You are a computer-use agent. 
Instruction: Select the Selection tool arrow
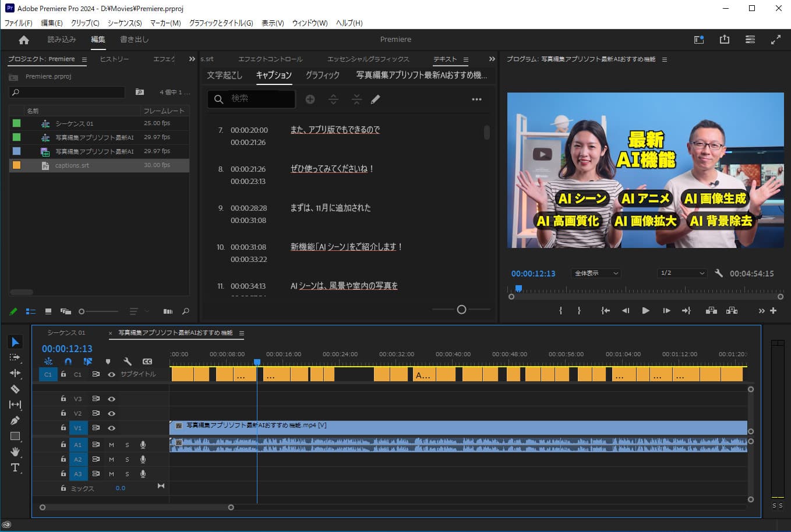[x=16, y=342]
